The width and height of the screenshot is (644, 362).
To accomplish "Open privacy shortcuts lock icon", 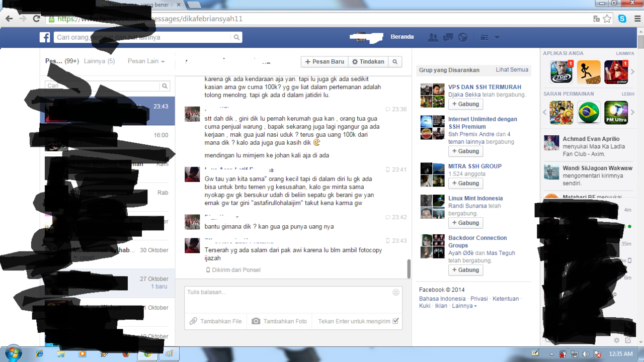I will coord(485,38).
